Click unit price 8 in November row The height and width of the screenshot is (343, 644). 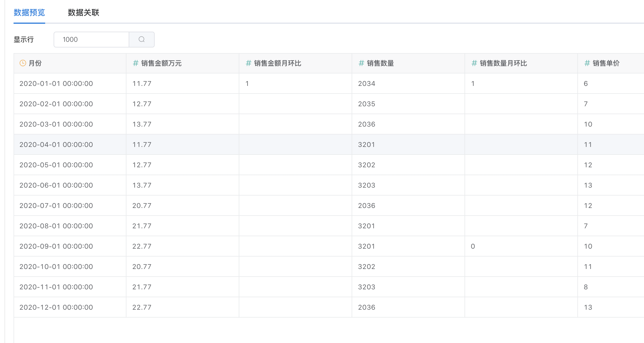(x=586, y=287)
